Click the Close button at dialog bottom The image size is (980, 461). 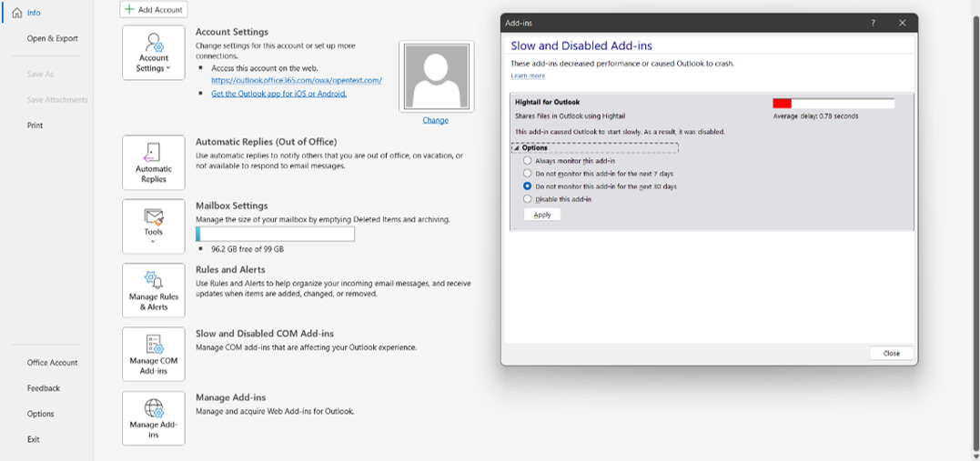891,353
